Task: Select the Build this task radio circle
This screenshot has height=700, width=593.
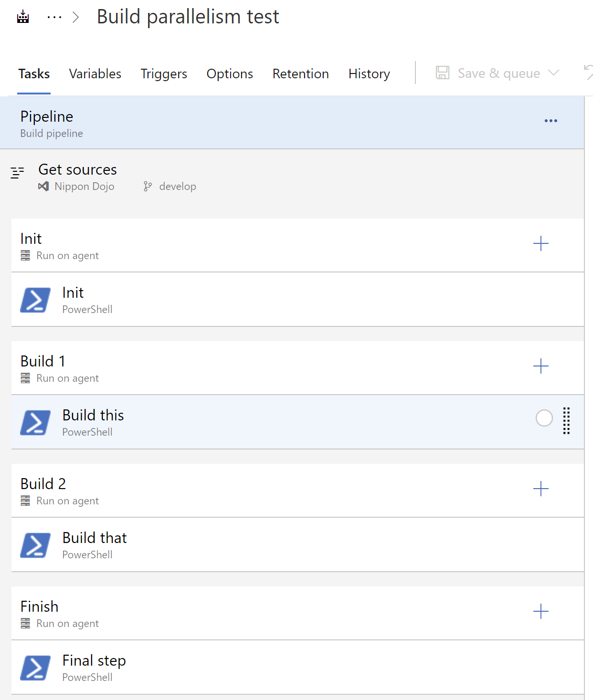Action: coord(544,418)
